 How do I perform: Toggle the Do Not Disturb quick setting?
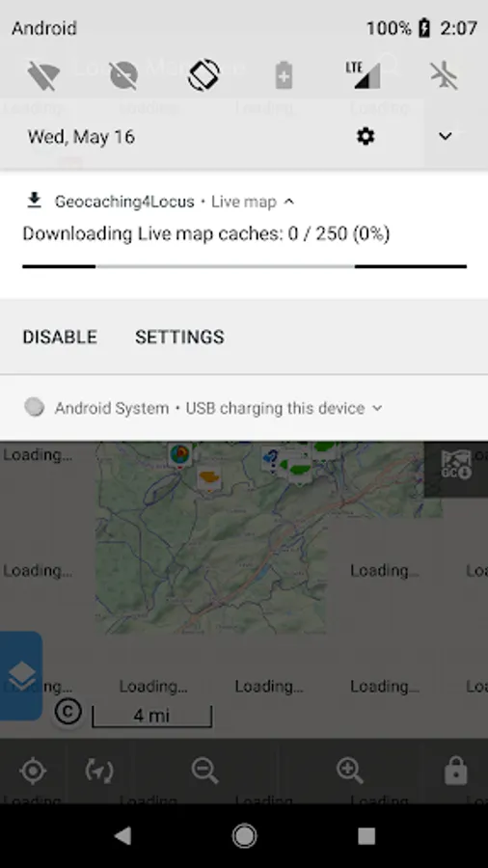point(123,74)
